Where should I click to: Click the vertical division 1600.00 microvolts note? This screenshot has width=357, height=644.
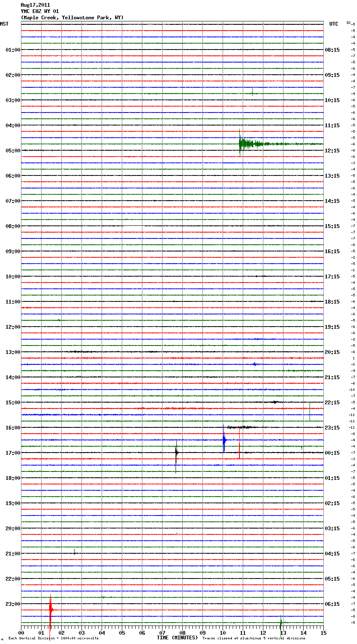53,639
